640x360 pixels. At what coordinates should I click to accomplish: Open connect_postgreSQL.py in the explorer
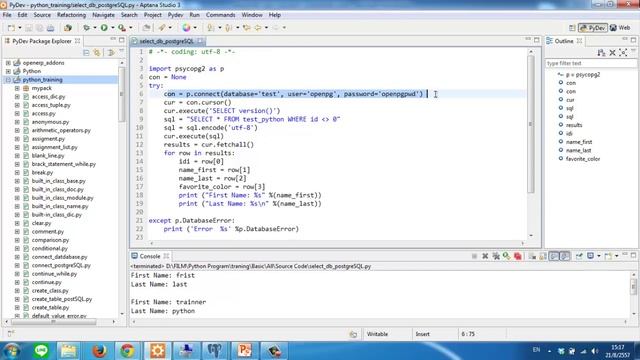pos(61,265)
